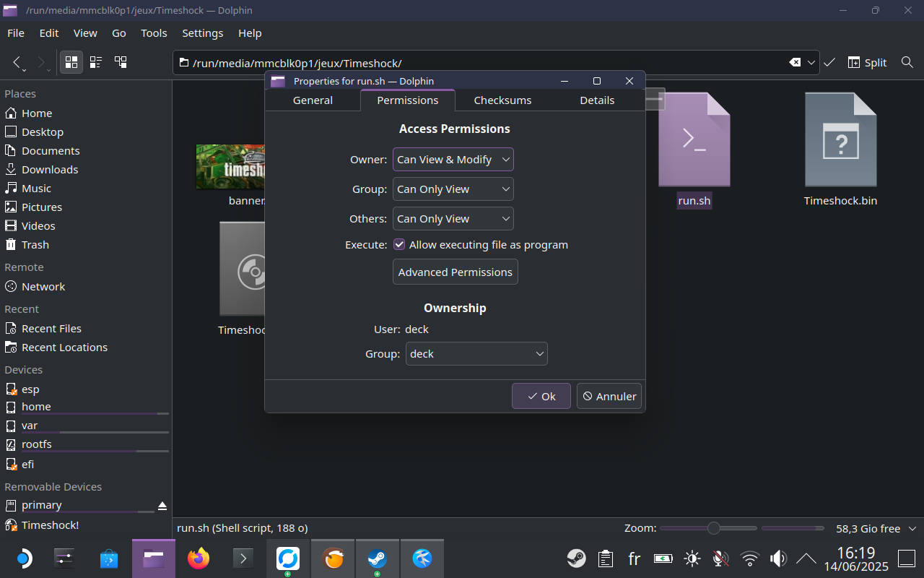Click the muted microphone tray icon
This screenshot has height=578, width=924.
[720, 558]
